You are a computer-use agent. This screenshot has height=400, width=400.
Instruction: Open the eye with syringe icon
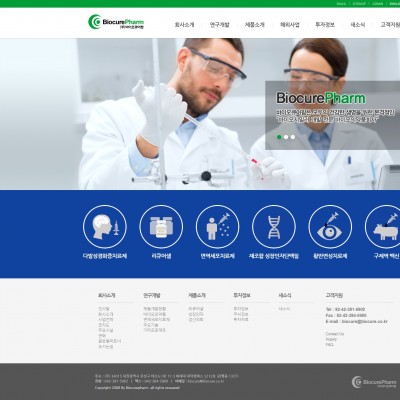point(330,227)
